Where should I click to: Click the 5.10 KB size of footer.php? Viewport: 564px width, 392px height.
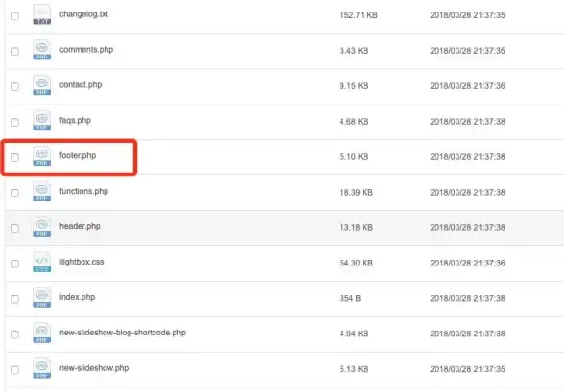(x=354, y=156)
